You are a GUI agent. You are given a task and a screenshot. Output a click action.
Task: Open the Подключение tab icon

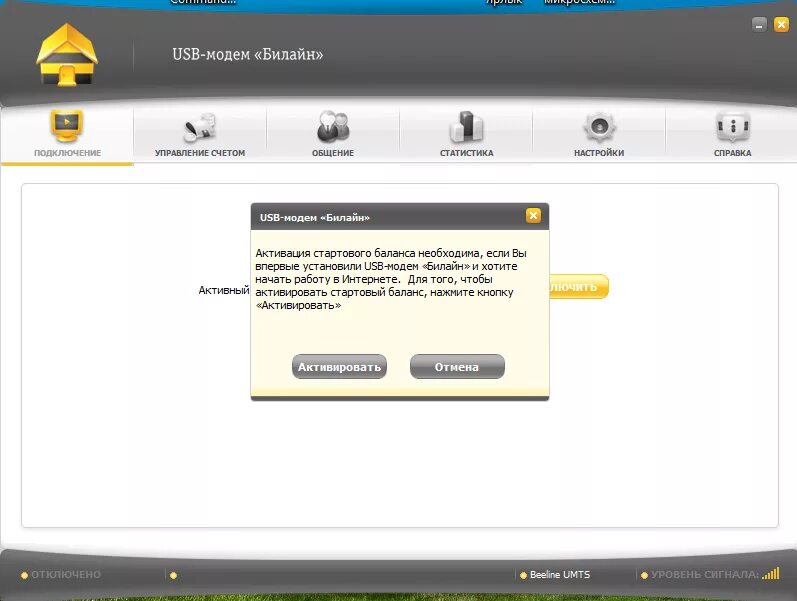tap(67, 126)
